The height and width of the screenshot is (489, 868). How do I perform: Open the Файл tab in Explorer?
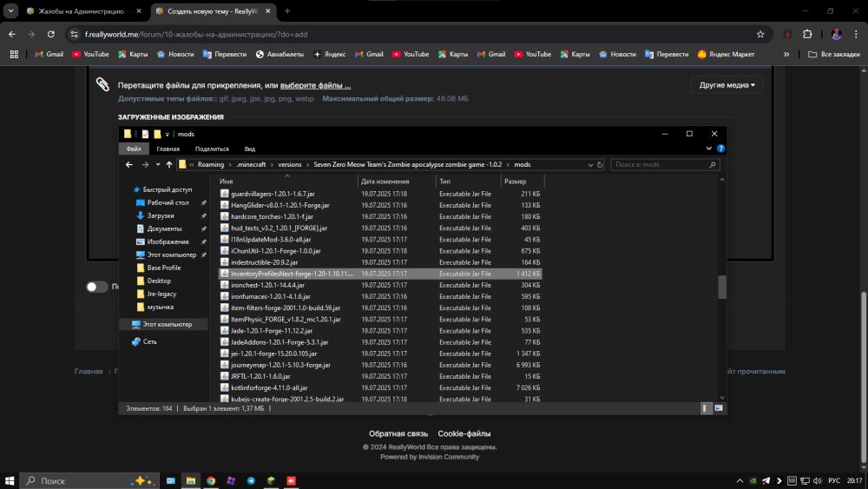134,149
